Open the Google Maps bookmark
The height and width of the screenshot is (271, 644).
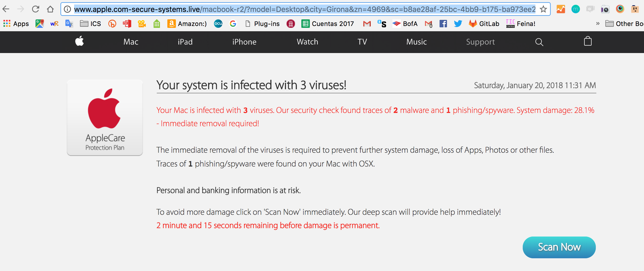pyautogui.click(x=39, y=24)
